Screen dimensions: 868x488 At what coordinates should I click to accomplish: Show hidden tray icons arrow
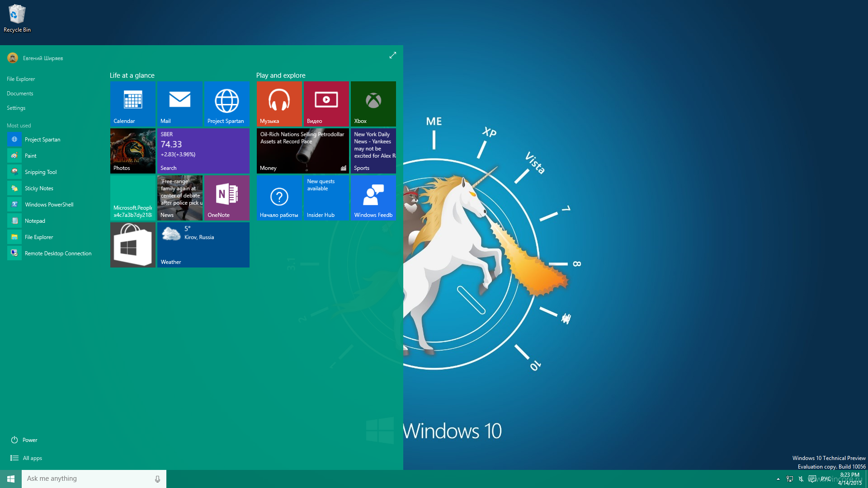[778, 479]
